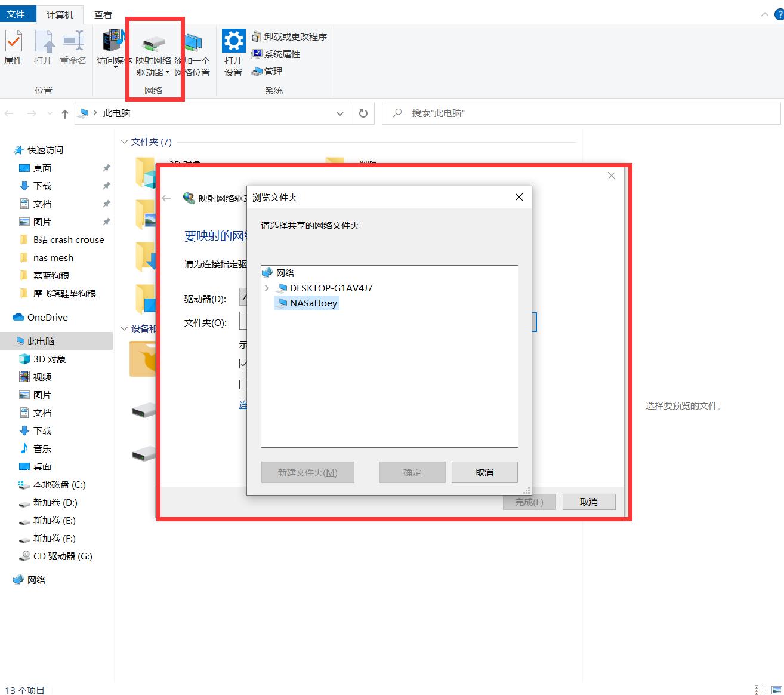Close the 浏览文件夹 dialog
784x695 pixels.
click(x=519, y=197)
